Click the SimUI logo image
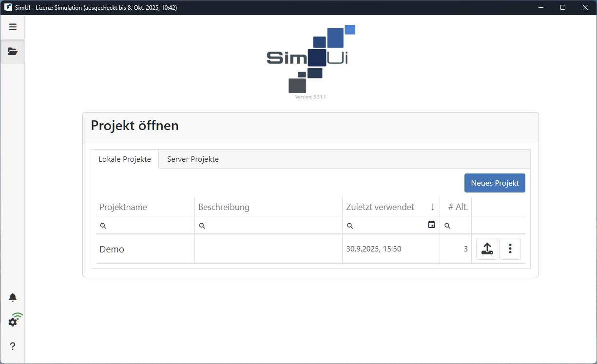Viewport: 597px width, 364px height. pos(310,59)
